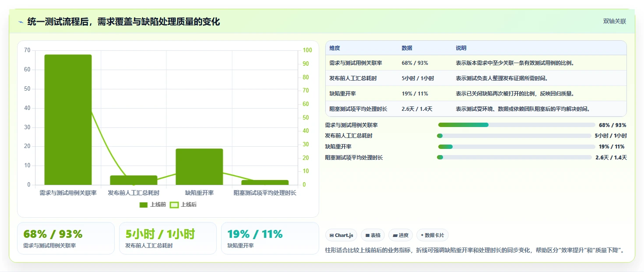This screenshot has width=644, height=272.
Task: Click the x-axis label 发布前人工汇总耗时
Action: pyautogui.click(x=134, y=193)
